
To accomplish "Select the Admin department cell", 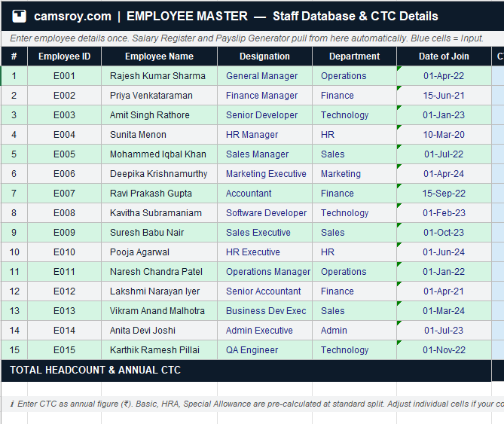I will (x=354, y=331).
